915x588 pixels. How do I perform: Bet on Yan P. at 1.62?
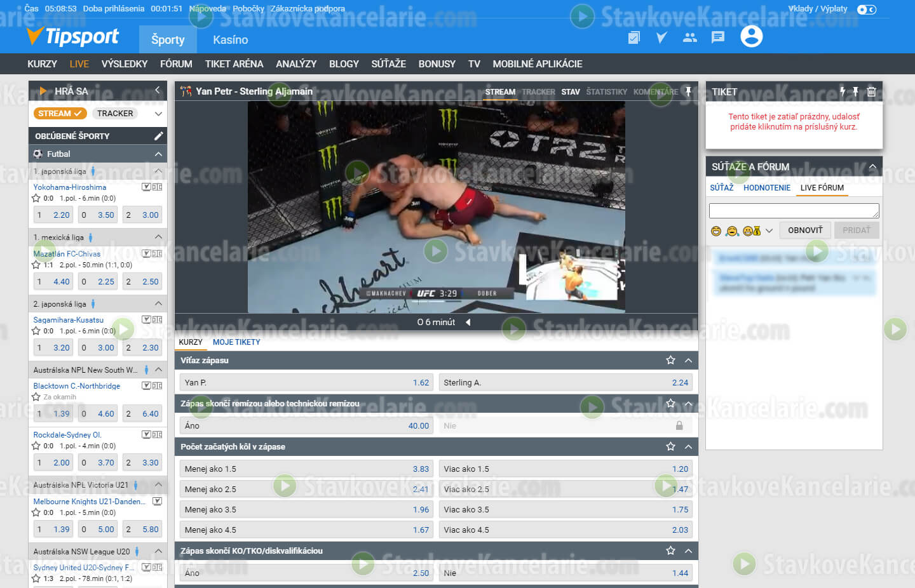coord(306,382)
